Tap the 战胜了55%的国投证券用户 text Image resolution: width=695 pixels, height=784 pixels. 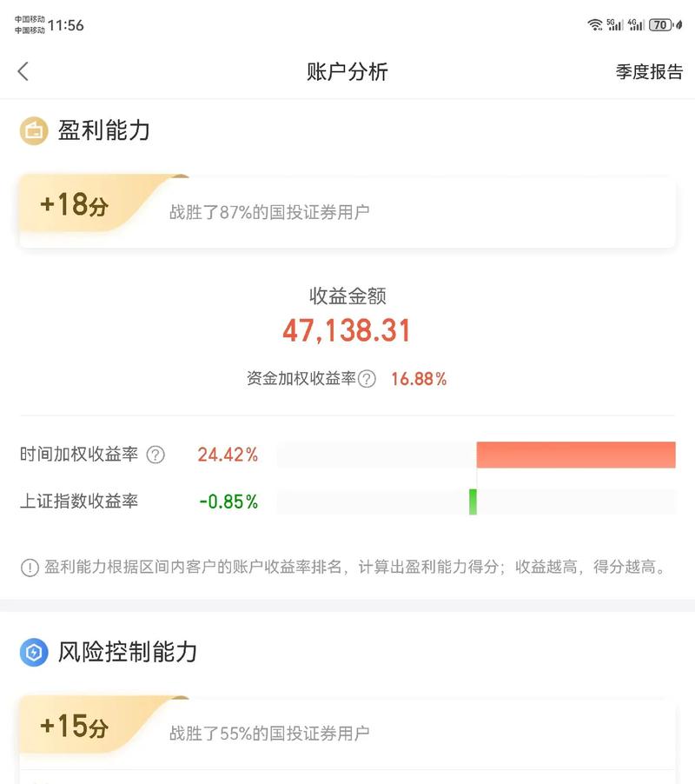pos(269,734)
